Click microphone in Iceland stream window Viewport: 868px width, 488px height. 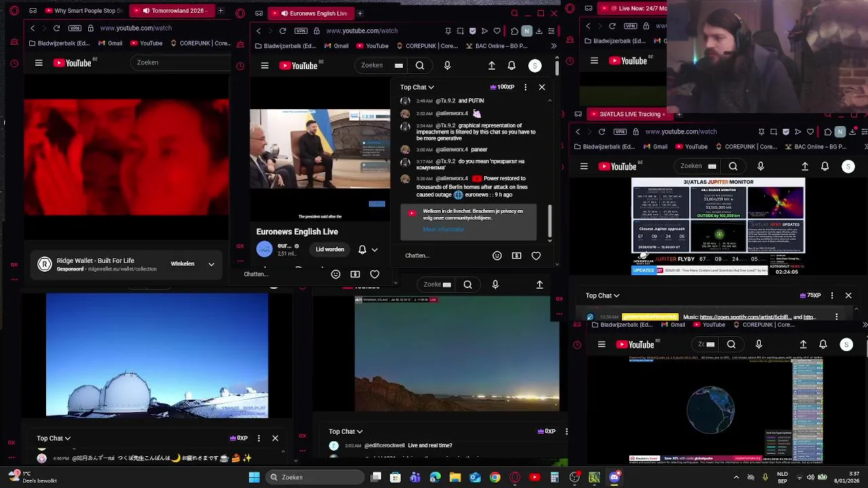point(495,285)
